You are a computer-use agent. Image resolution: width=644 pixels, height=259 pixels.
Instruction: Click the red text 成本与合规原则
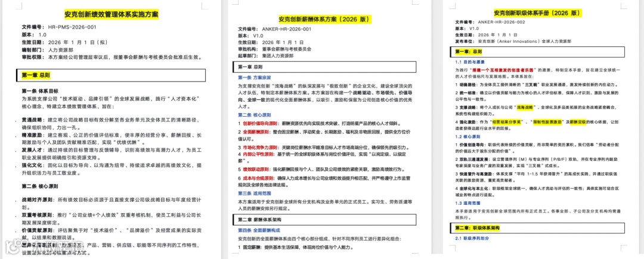pyautogui.click(x=258, y=178)
